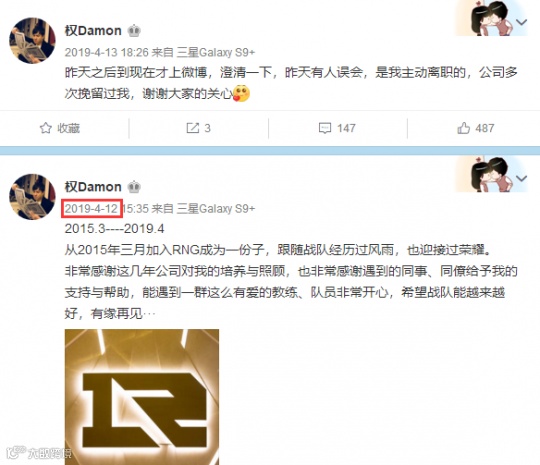
Task: Open the RNG logo image attachment
Action: [142, 397]
